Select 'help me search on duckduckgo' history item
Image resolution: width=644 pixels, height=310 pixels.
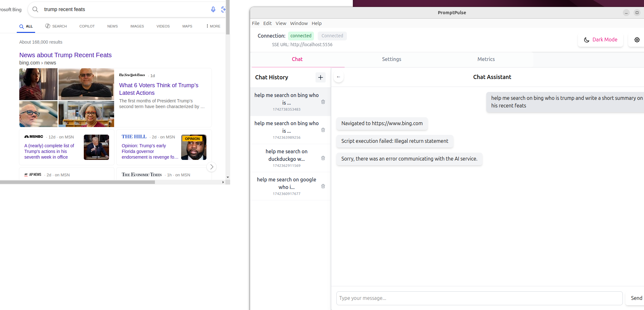[x=286, y=158]
